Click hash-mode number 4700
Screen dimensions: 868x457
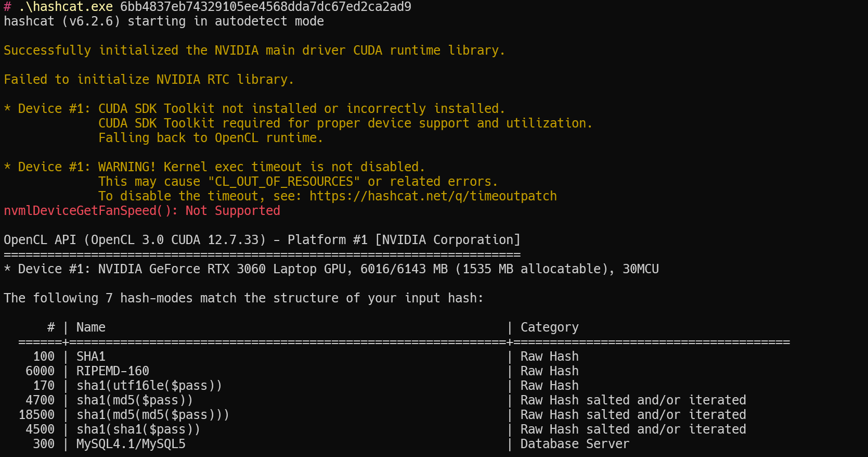coord(40,400)
